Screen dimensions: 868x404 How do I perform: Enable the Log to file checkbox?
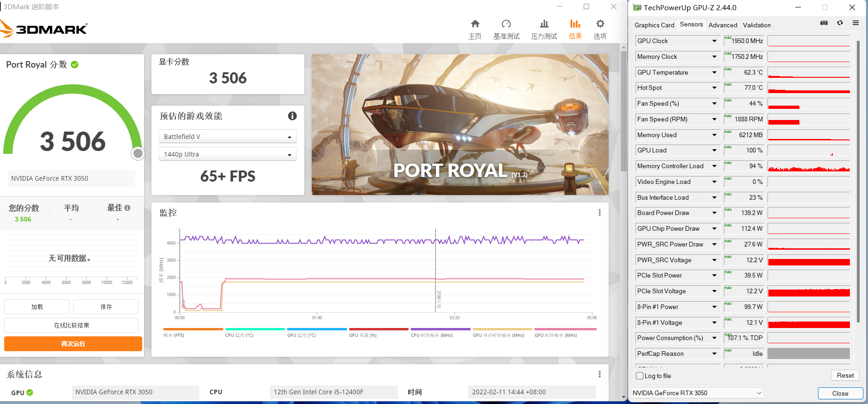(640, 376)
